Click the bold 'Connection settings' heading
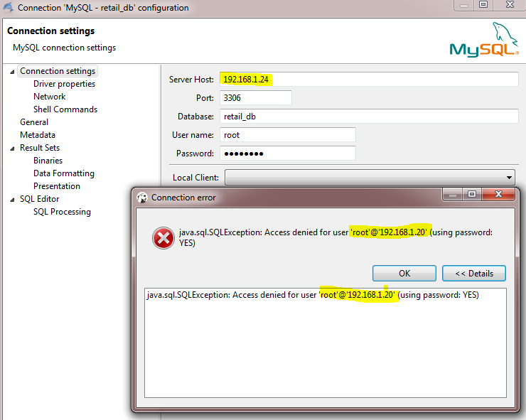526x420 pixels. pos(51,31)
